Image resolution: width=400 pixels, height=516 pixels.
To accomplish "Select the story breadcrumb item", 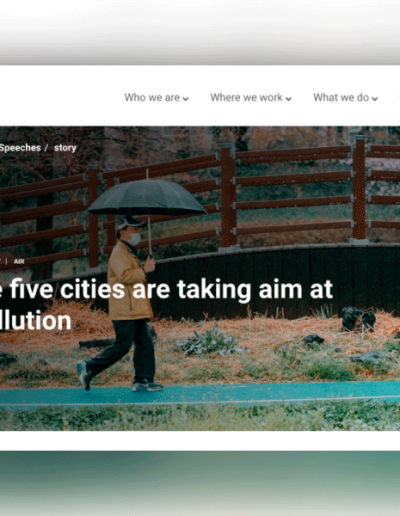I will (65, 148).
